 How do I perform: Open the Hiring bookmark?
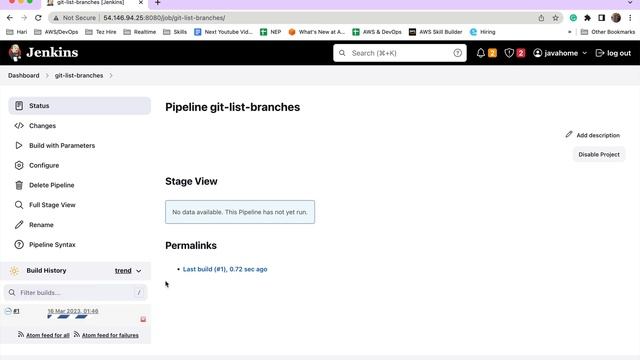pyautogui.click(x=482, y=32)
